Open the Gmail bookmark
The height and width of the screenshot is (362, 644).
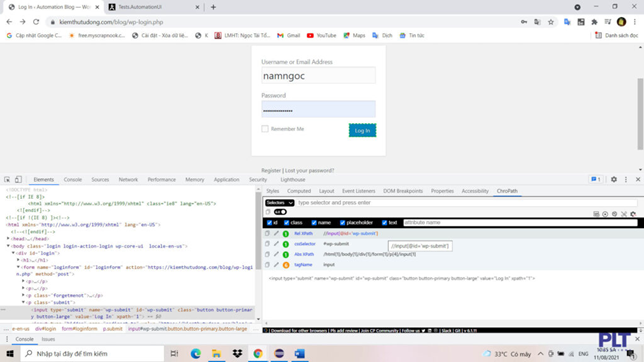coord(289,36)
